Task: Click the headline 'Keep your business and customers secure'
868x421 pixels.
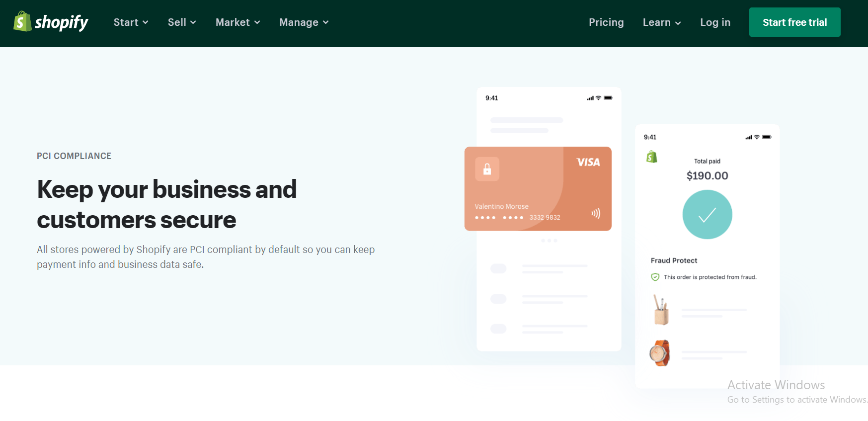Action: coord(167,204)
